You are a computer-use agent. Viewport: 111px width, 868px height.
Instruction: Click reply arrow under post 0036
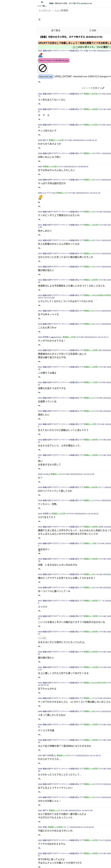[39, 595]
